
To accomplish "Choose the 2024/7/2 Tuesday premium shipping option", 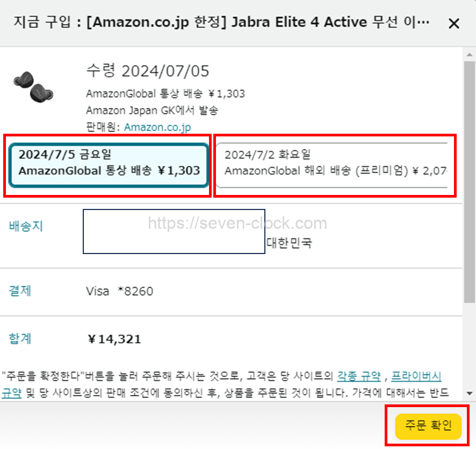I will [331, 165].
